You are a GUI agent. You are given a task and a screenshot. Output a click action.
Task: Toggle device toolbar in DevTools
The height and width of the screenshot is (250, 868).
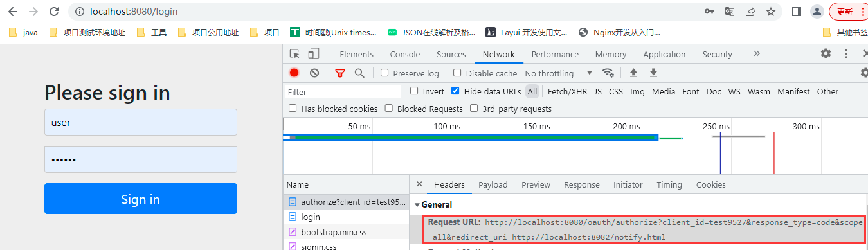pyautogui.click(x=314, y=54)
